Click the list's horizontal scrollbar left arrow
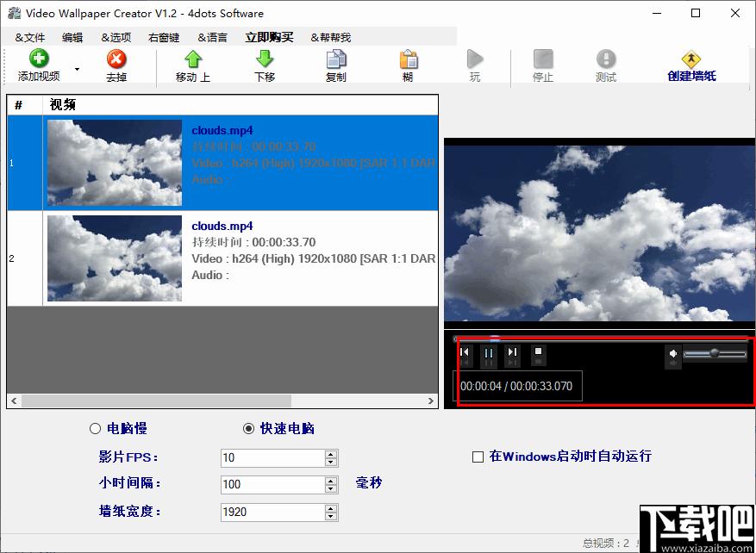This screenshot has width=756, height=553. (x=14, y=401)
